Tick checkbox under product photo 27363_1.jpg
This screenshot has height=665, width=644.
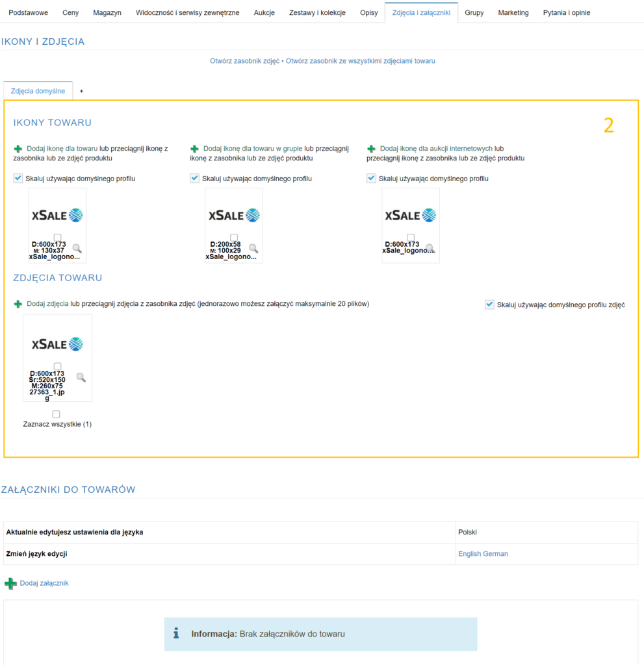pos(57,366)
